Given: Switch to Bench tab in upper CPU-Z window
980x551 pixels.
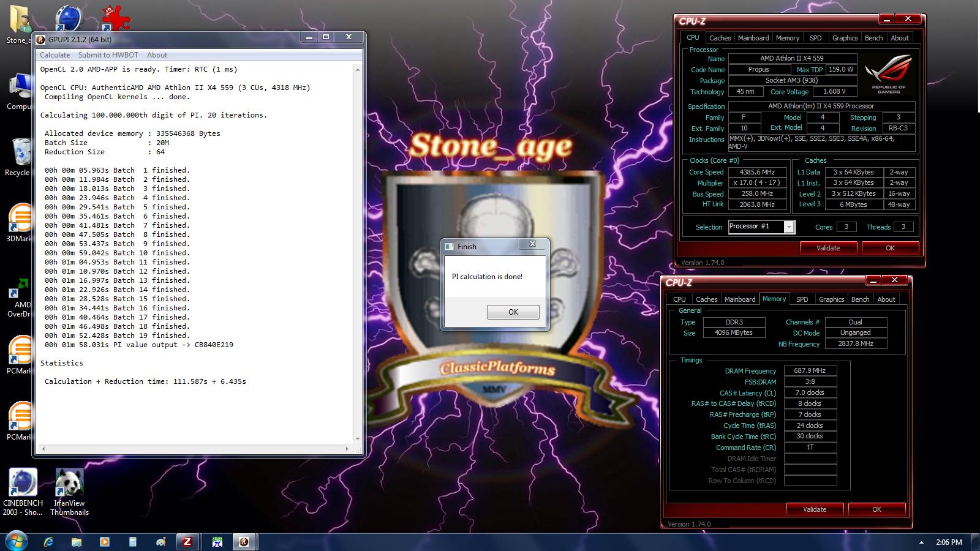Looking at the screenshot, I should tap(873, 38).
